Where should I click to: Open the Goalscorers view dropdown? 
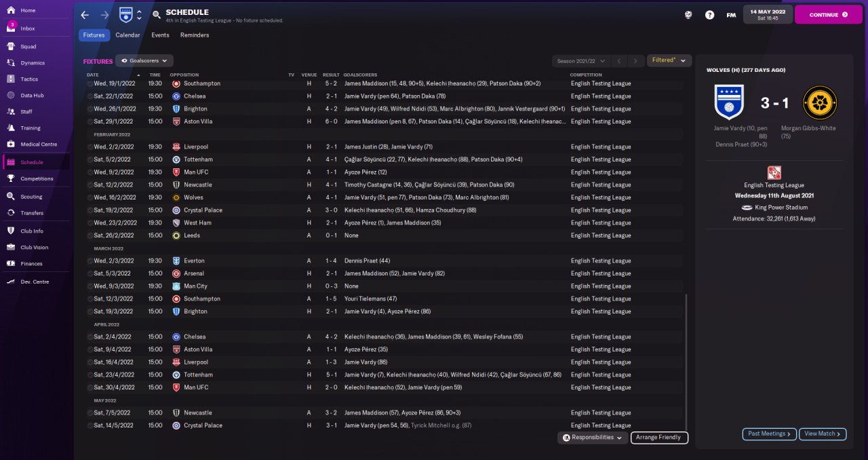(144, 60)
